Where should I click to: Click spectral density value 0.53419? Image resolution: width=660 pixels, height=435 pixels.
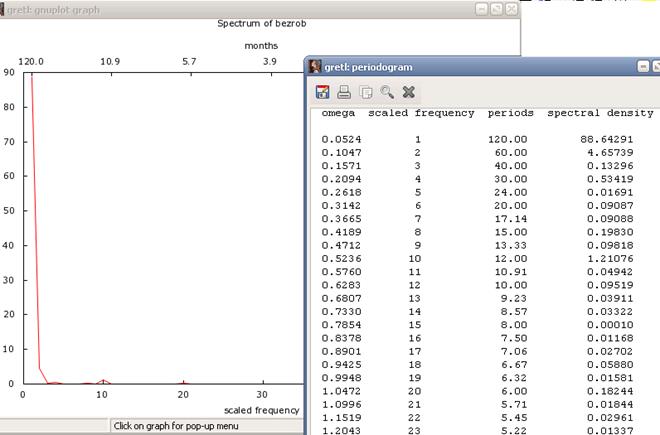[610, 179]
